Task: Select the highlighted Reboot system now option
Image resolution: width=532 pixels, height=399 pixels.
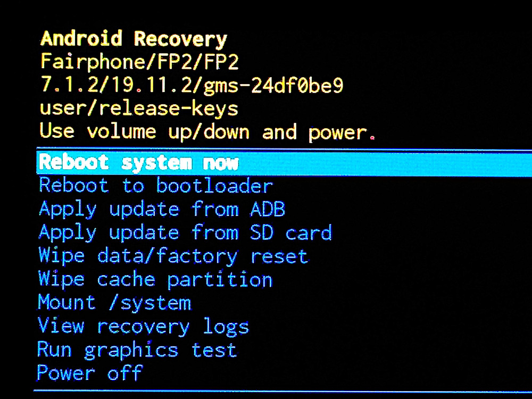Action: [x=139, y=163]
